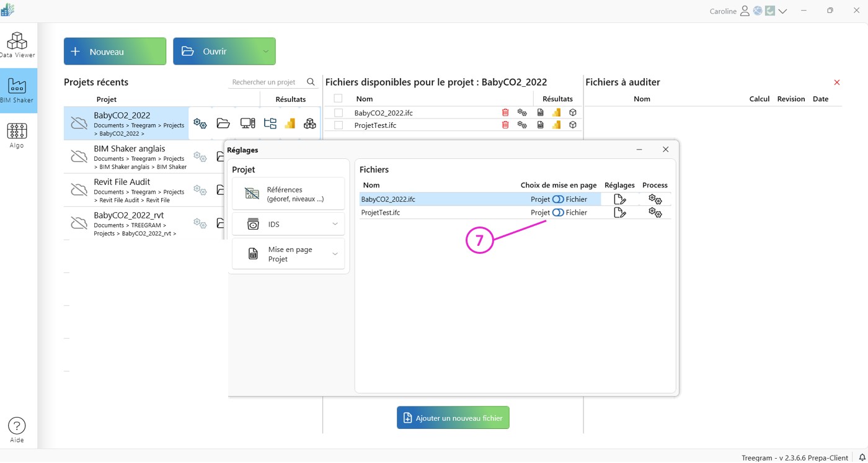The image size is (868, 463).
Task: Tick the select-all checkbox in Nom header
Action: point(338,99)
